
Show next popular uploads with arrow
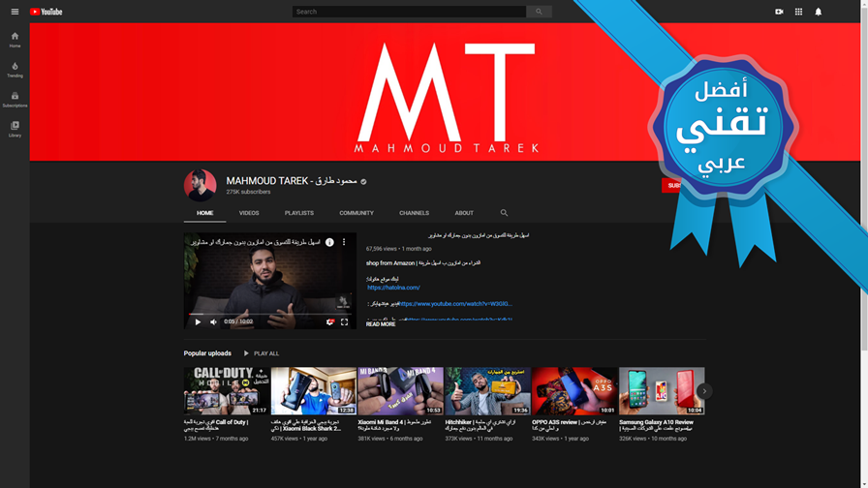pyautogui.click(x=704, y=391)
